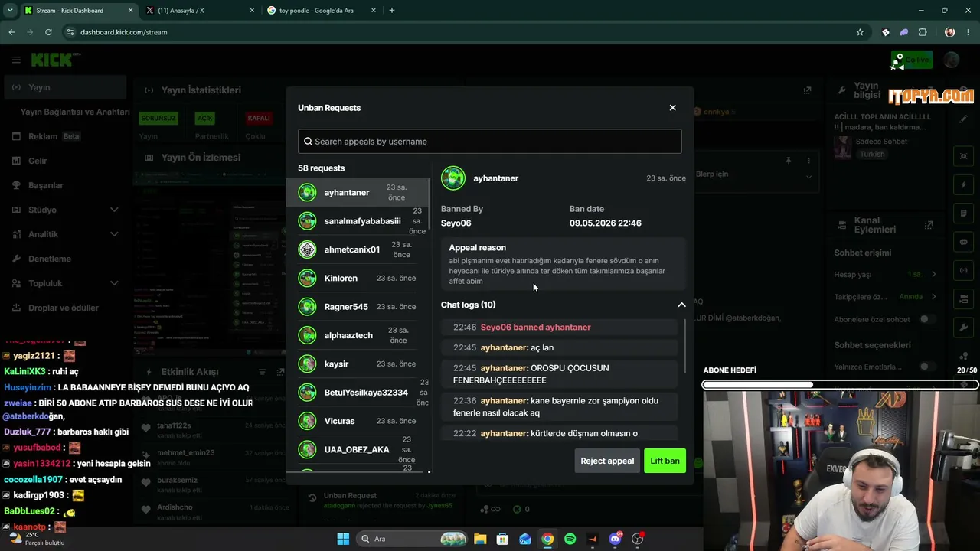Click the wrench icon in right rail
This screenshot has width=980, height=551.
click(x=964, y=328)
